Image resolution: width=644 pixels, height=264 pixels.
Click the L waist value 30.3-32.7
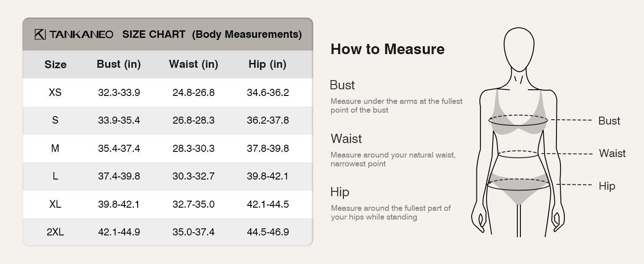click(x=194, y=176)
